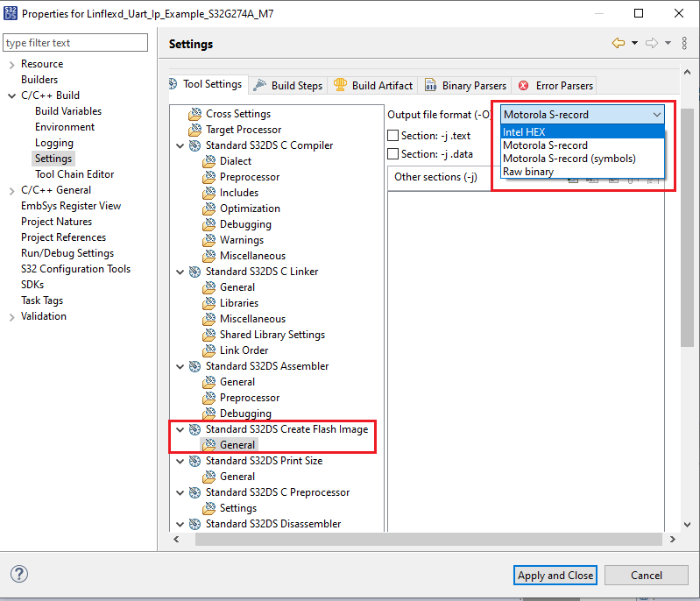Collapse the C/C++ Build tree node
This screenshot has width=700, height=601.
12,95
